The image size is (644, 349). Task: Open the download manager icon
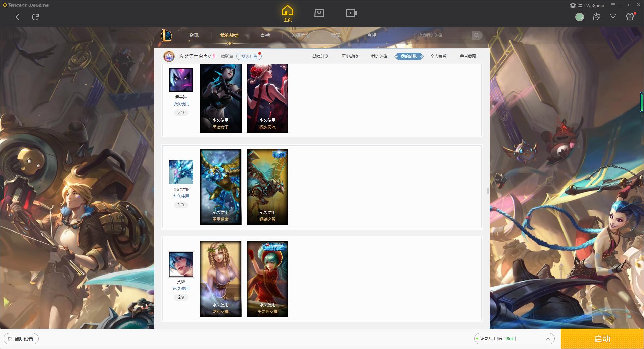(613, 17)
